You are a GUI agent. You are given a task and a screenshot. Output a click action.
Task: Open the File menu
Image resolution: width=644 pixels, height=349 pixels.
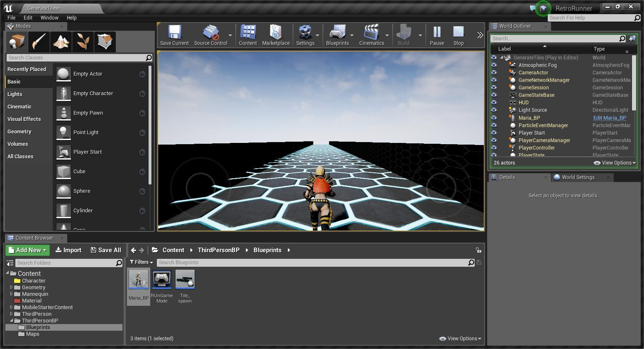(x=11, y=18)
